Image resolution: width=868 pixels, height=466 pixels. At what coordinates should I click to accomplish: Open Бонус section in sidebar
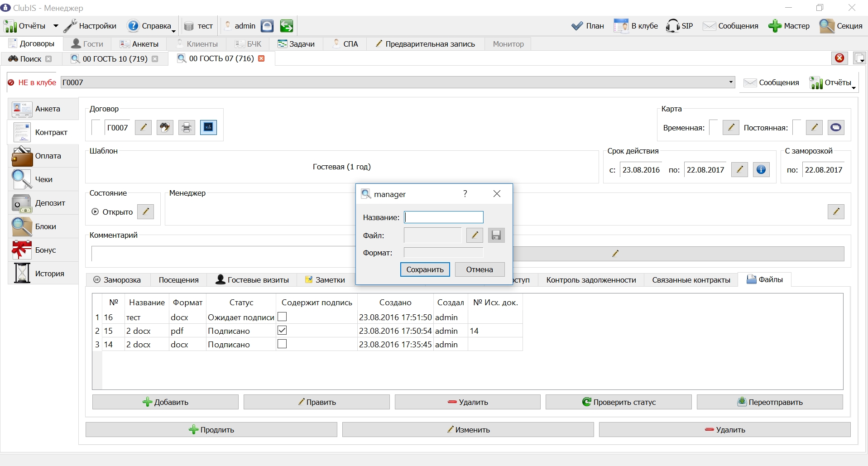coord(43,250)
